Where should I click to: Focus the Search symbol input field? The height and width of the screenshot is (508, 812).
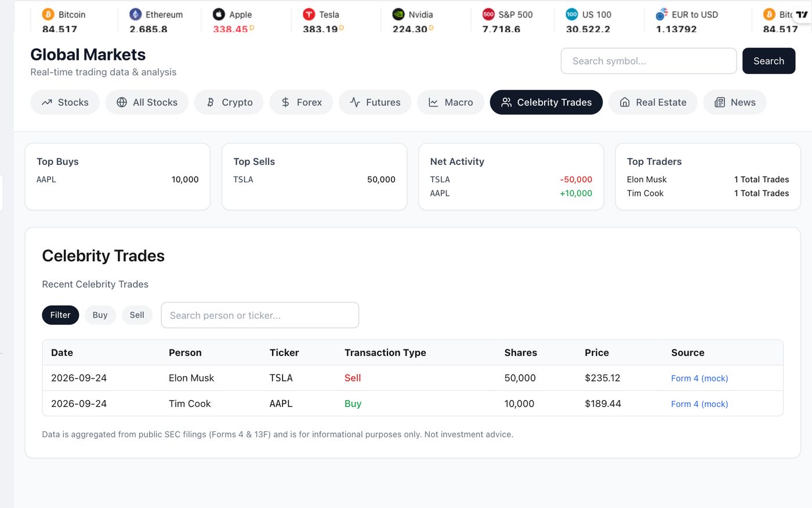click(648, 61)
